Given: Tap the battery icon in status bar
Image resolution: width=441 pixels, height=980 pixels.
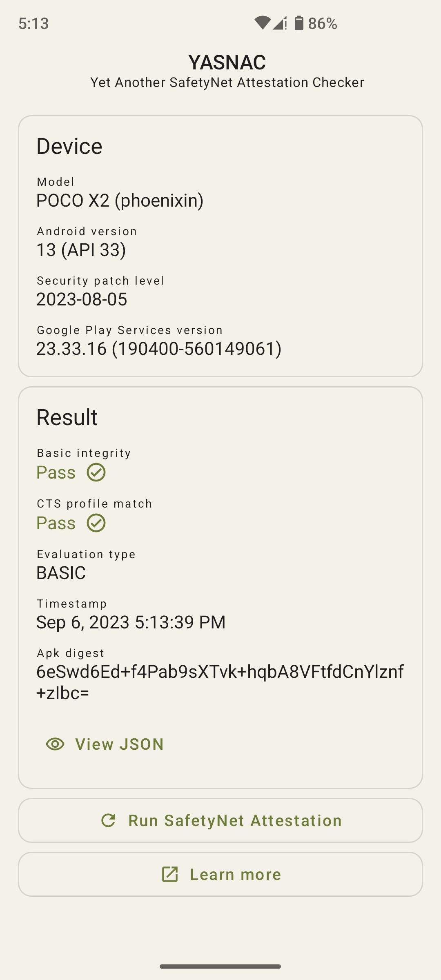Looking at the screenshot, I should (299, 23).
